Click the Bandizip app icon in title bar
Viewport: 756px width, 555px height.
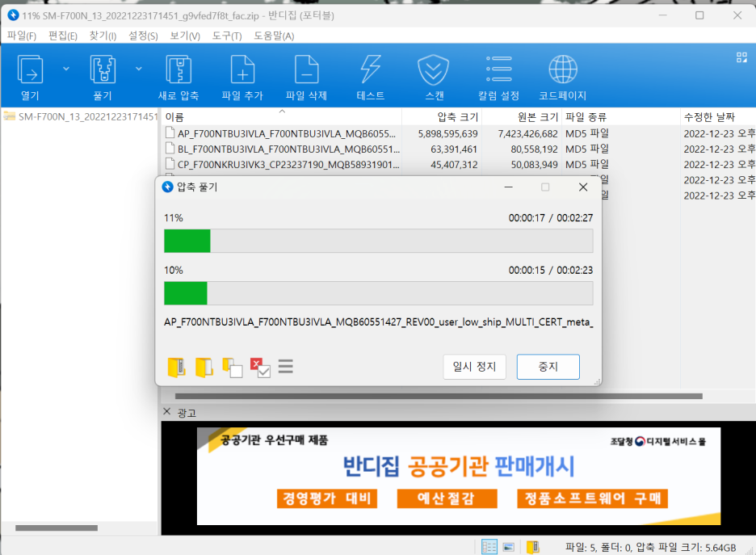point(13,15)
